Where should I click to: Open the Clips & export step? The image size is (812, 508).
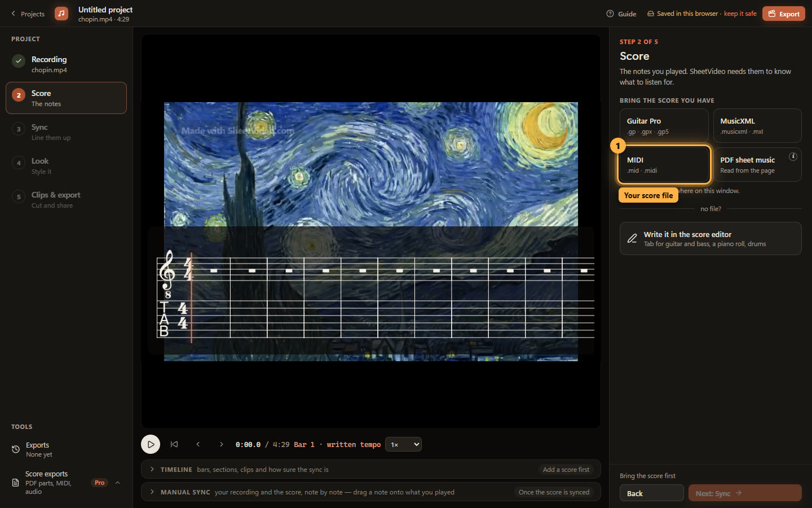click(66, 200)
